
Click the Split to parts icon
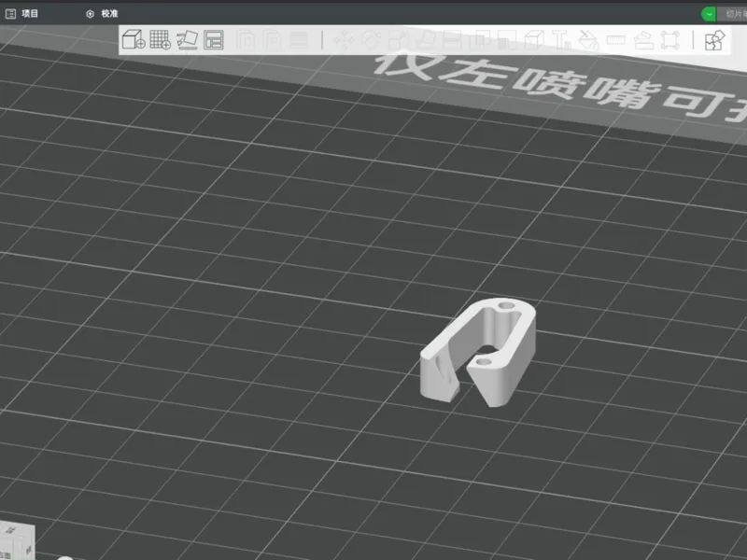[273, 40]
